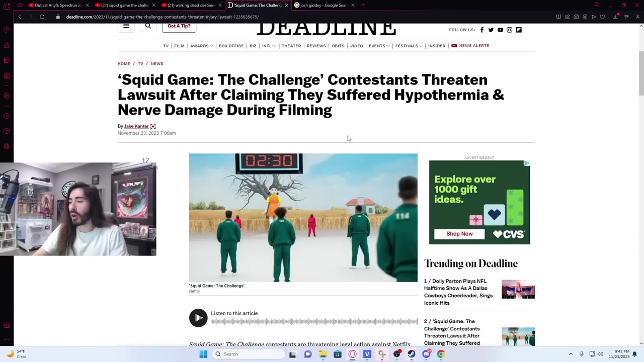The width and height of the screenshot is (644, 362).
Task: Open settings gear in Opera GX sidebar
Action: pyautogui.click(x=7, y=146)
